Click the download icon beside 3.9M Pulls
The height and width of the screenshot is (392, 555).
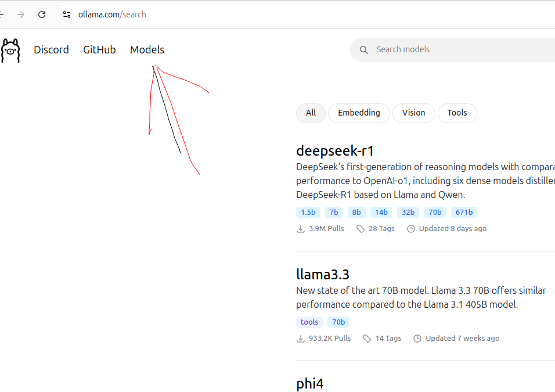301,229
